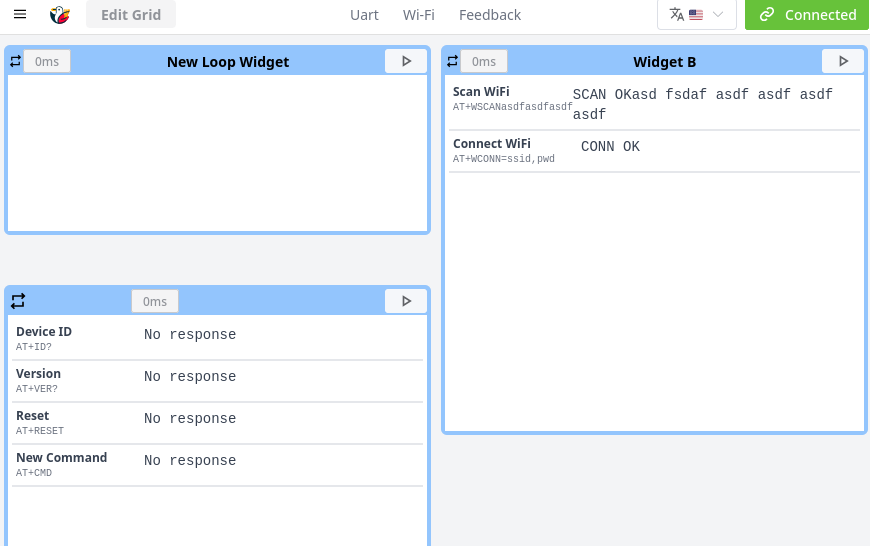
Task: Play the untitled Device ID widget
Action: tap(406, 301)
